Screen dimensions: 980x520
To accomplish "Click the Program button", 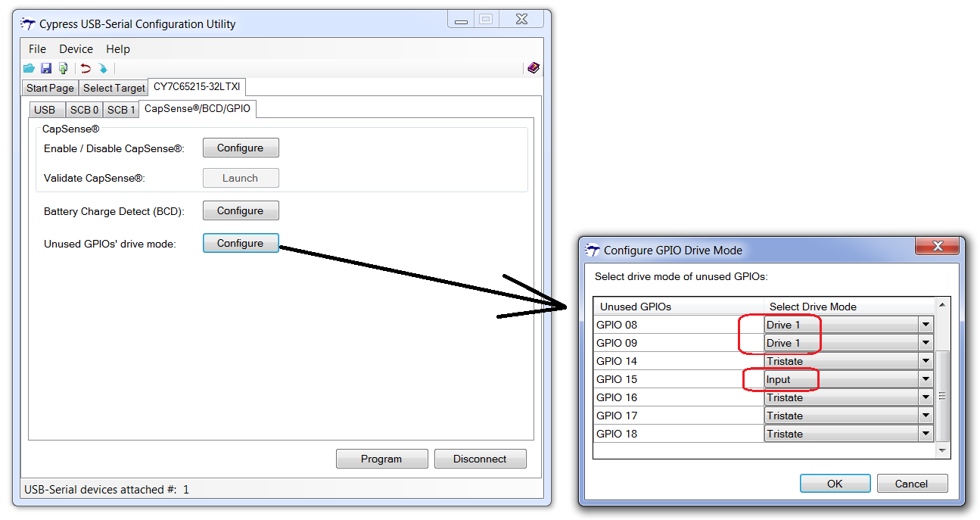I will [381, 459].
